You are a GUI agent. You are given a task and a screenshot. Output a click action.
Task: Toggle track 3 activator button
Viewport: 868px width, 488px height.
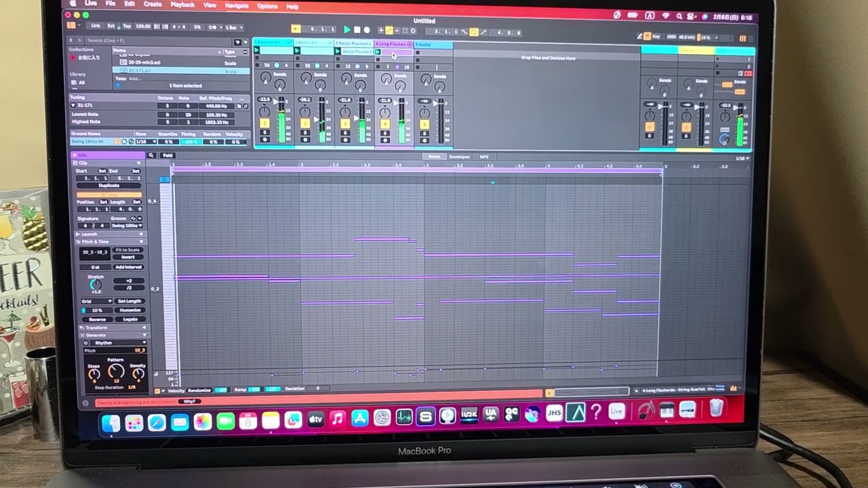pos(345,123)
